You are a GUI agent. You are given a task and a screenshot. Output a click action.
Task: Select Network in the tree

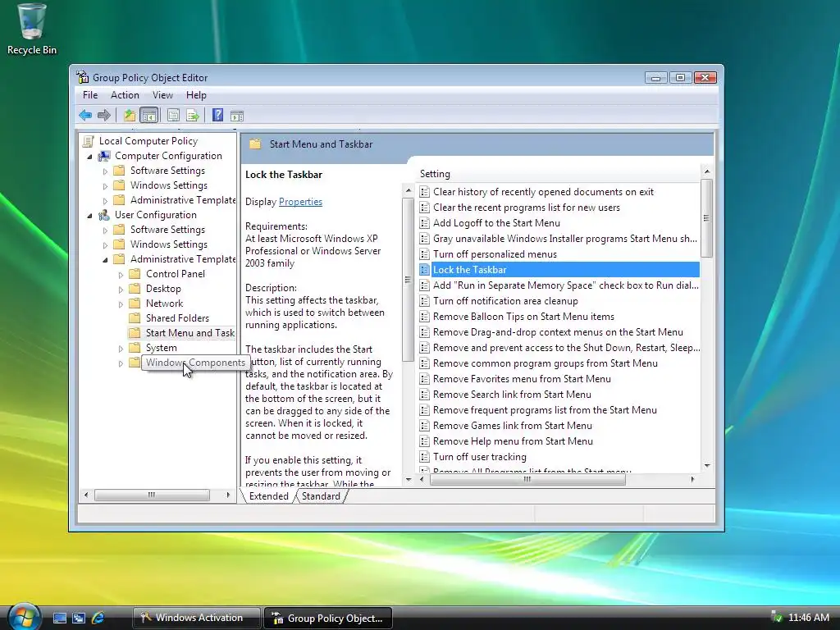pyautogui.click(x=164, y=304)
